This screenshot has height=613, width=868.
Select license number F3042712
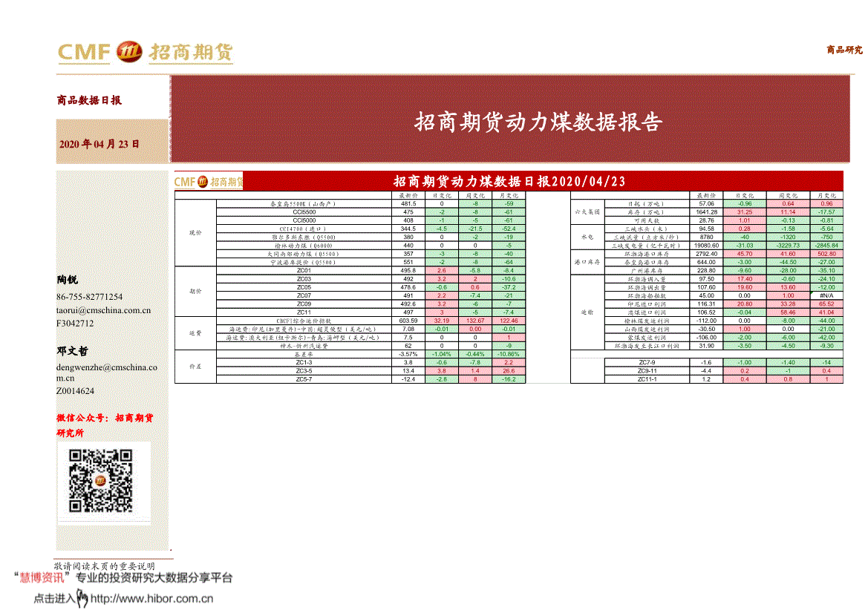[75, 323]
